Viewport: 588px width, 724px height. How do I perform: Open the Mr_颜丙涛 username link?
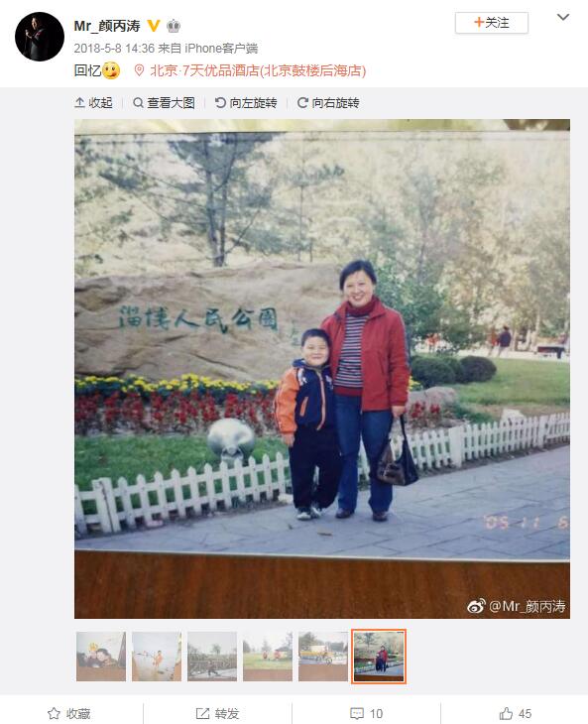(x=107, y=26)
